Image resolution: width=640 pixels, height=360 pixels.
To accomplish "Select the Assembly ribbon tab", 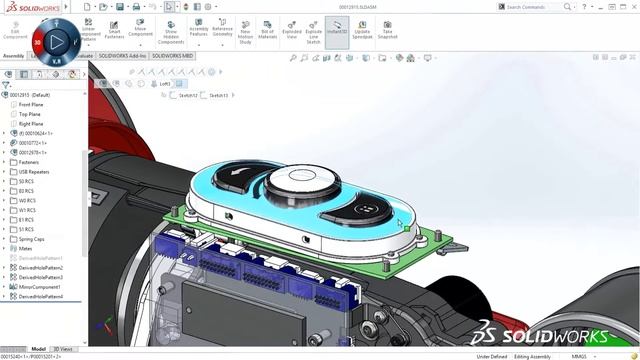I will click(x=13, y=56).
